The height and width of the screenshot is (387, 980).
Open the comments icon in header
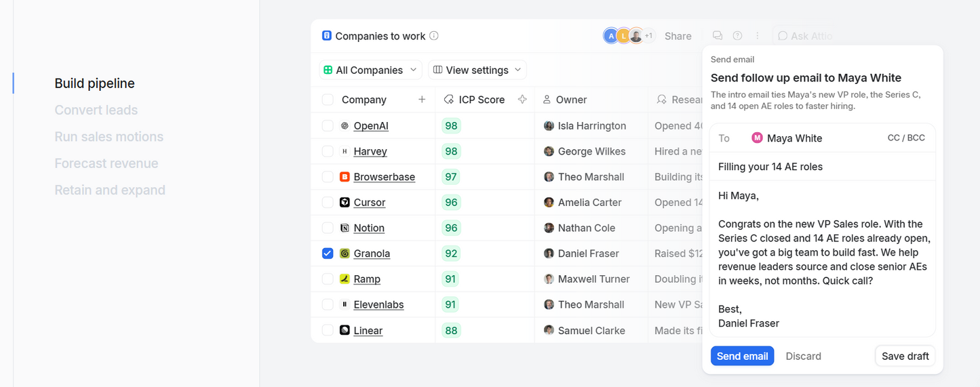[717, 36]
